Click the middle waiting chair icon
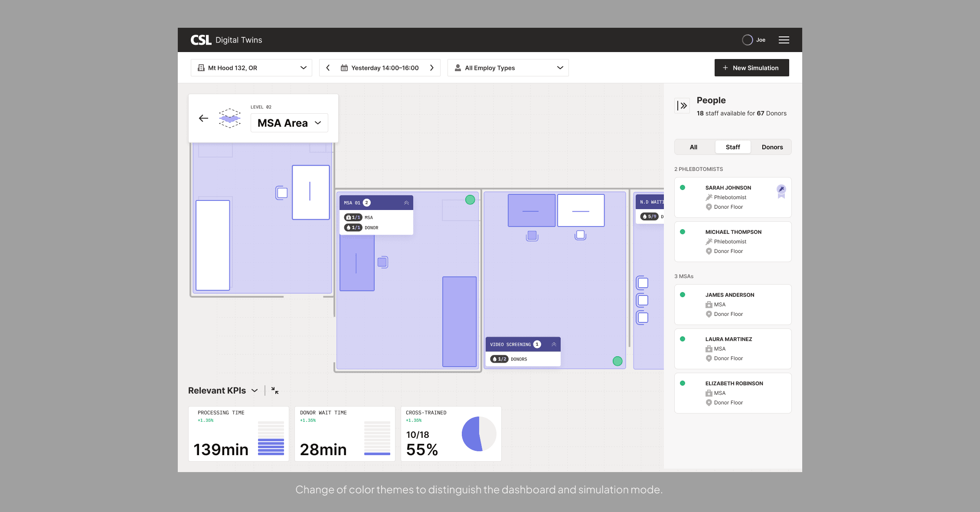The image size is (980, 512). [x=642, y=300]
